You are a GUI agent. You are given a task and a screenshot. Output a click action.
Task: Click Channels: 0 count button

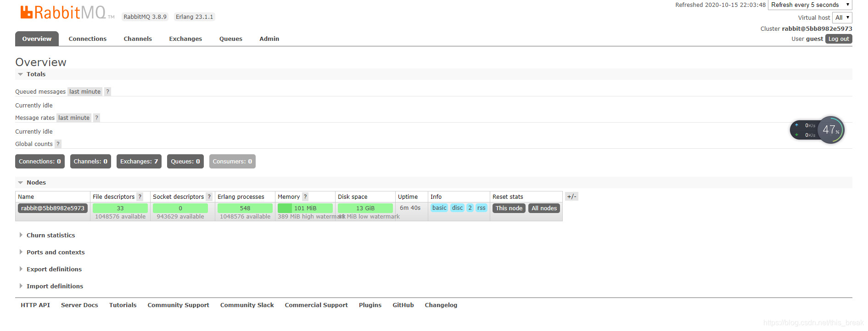(90, 162)
